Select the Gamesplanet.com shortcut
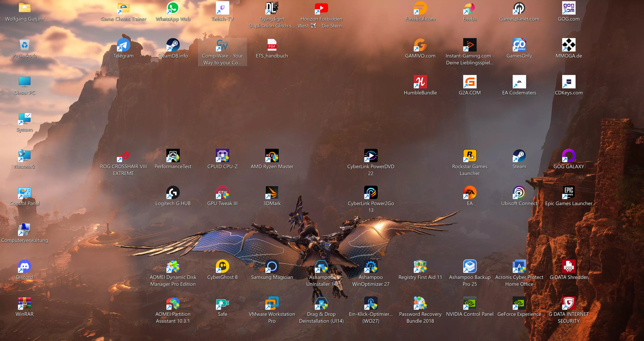The width and height of the screenshot is (644, 341). click(519, 8)
